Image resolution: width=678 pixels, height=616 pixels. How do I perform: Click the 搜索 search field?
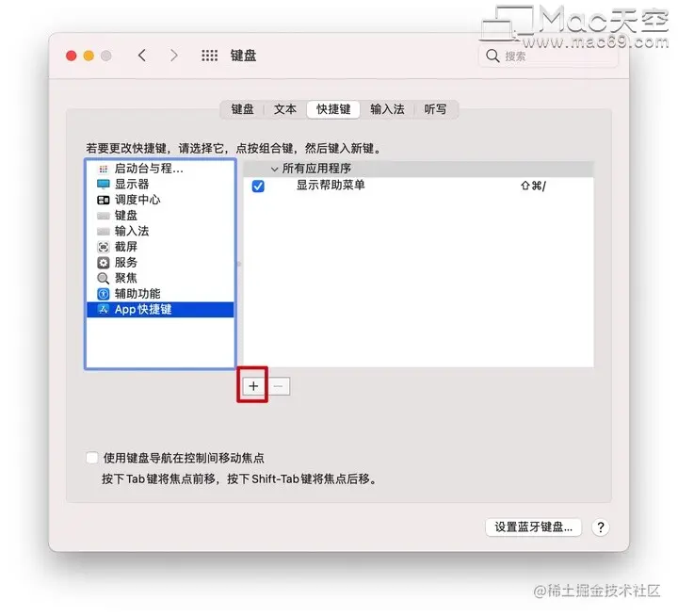(x=548, y=56)
